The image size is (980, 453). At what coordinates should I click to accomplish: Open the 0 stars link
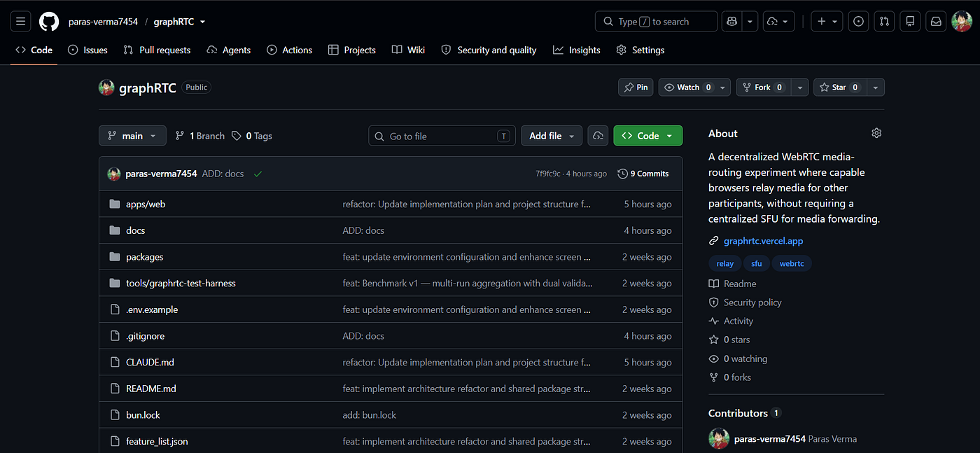pos(729,340)
